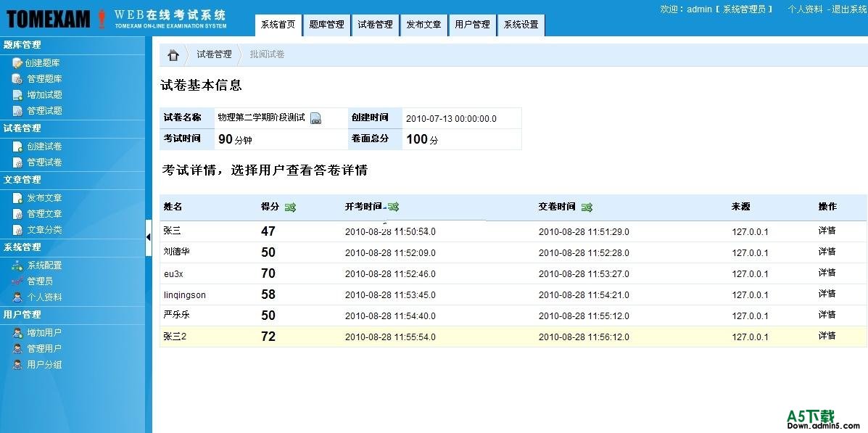Select the 管理试卷 icon in sidebar
The height and width of the screenshot is (433, 868).
17,161
